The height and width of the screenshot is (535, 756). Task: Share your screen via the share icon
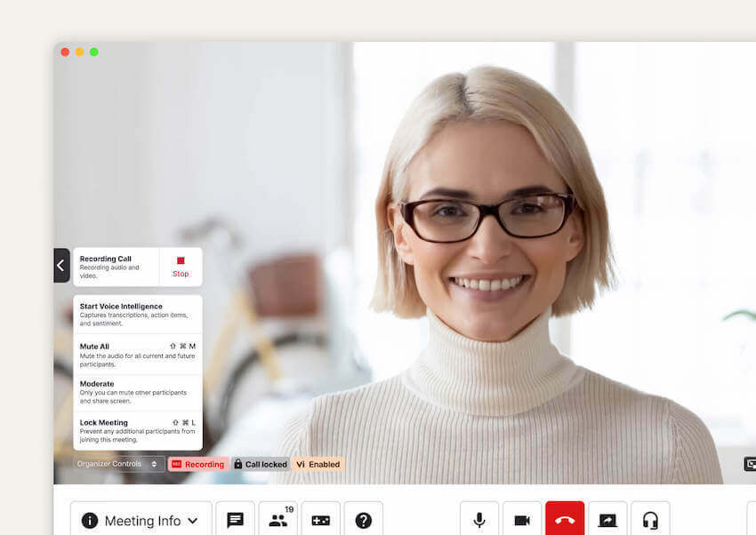click(607, 521)
